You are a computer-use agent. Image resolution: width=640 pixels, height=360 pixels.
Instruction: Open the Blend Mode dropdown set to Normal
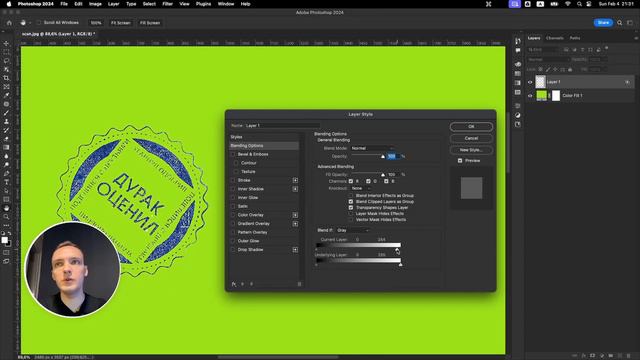pos(372,148)
